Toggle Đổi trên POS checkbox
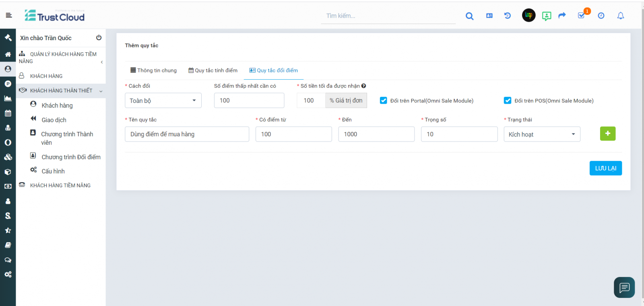Screen dimensions: 644x306 click(x=508, y=101)
